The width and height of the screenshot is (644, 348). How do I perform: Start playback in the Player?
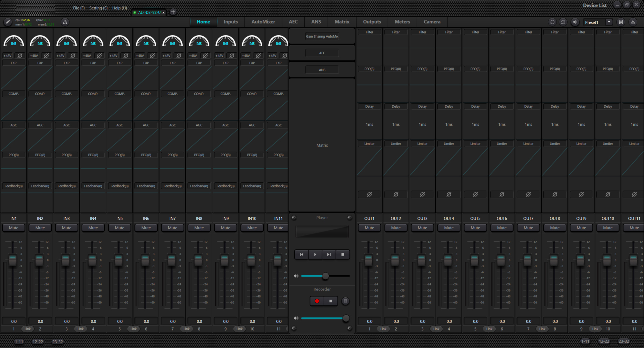pos(315,254)
